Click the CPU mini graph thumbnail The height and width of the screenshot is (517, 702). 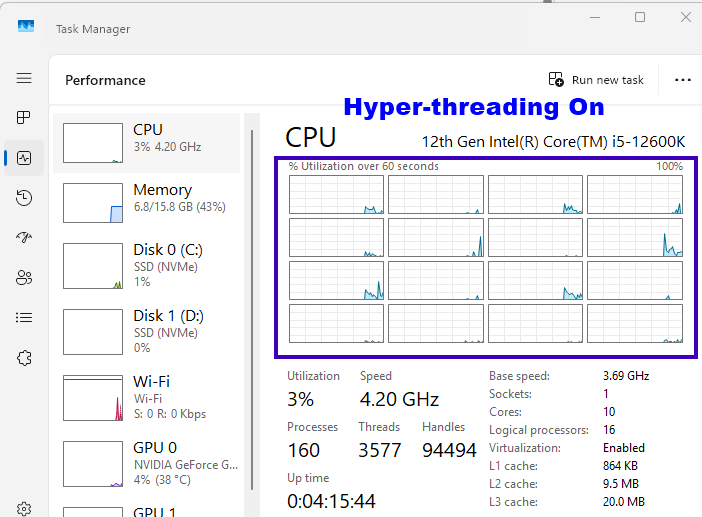click(93, 143)
